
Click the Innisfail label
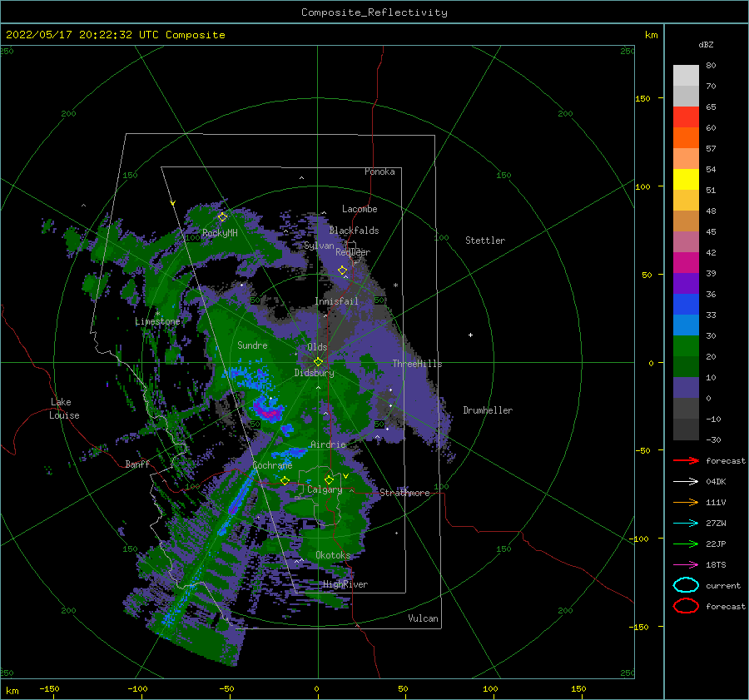coord(336,301)
